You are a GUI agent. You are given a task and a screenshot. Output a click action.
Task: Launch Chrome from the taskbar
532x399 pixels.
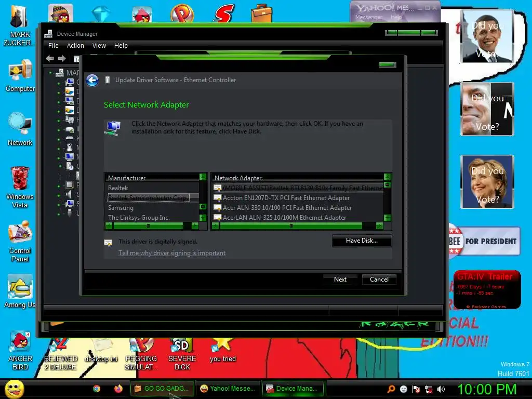(97, 389)
